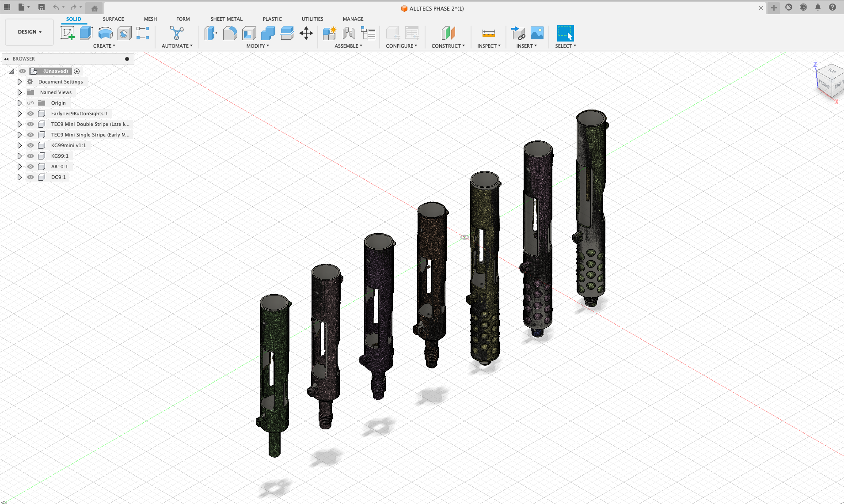Screen dimensions: 844x504
Task: Select the Joint tool icon
Action: (x=349, y=33)
